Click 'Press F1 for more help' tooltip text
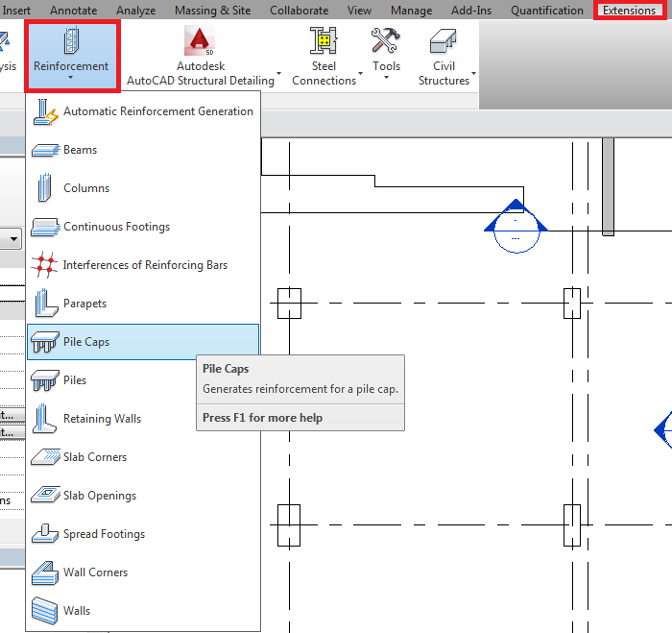Screen dimensions: 672x633 point(262,418)
